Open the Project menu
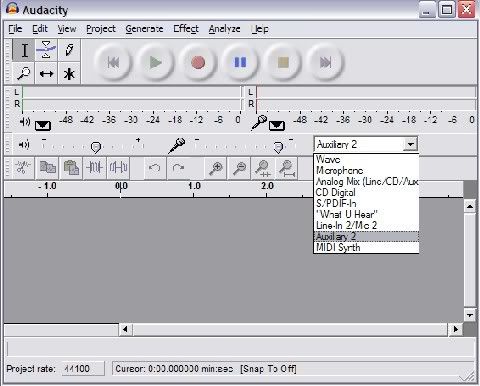Viewport: 480px width, 386px height. tap(101, 29)
